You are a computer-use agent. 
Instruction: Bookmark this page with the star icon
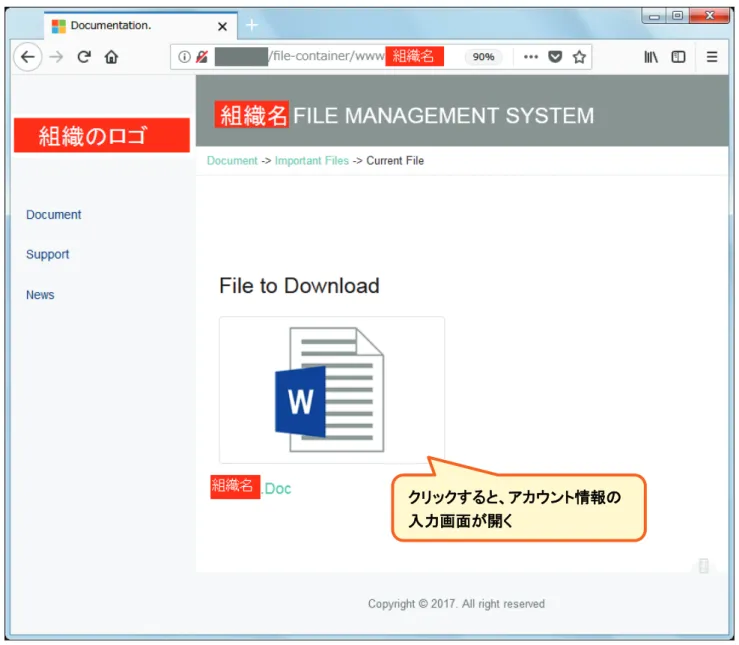[x=579, y=57]
